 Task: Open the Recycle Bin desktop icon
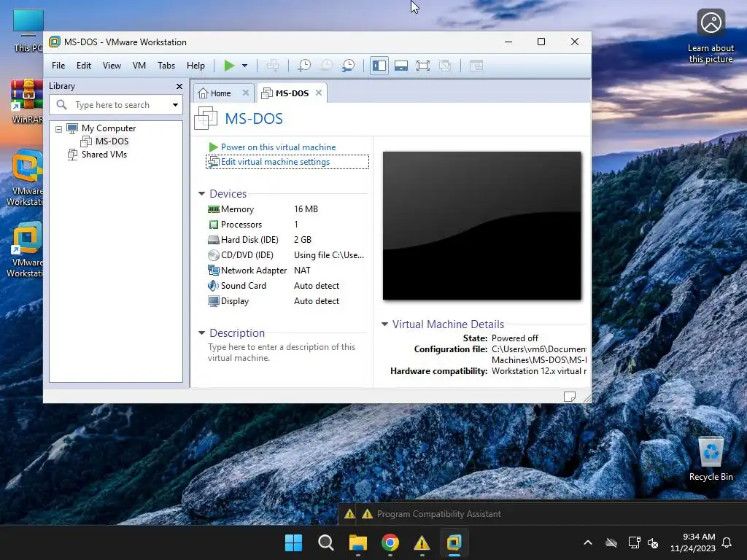tap(711, 458)
